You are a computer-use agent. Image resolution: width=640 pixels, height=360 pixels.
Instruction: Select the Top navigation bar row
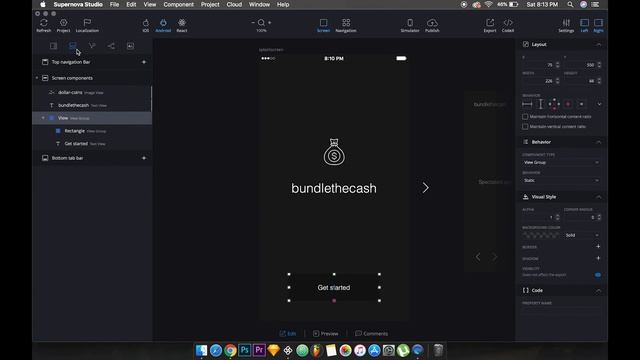pyautogui.click(x=92, y=62)
